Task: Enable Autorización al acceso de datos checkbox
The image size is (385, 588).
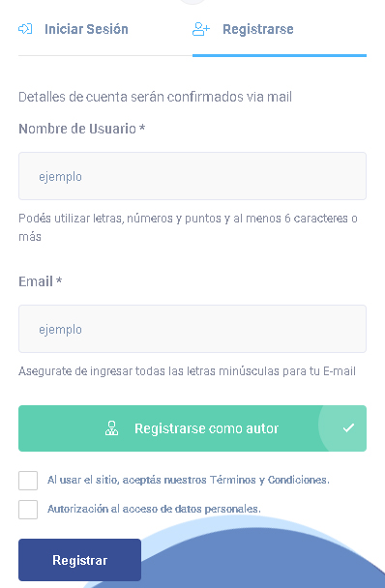Action: pos(28,510)
